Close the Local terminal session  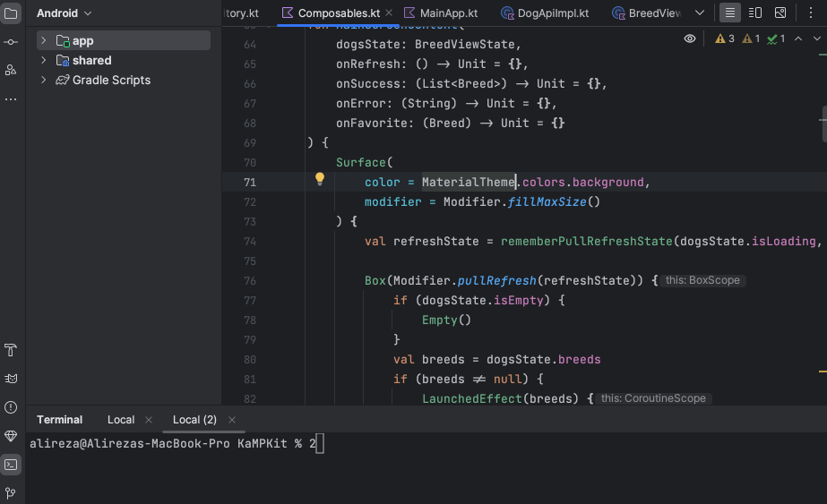(x=149, y=420)
